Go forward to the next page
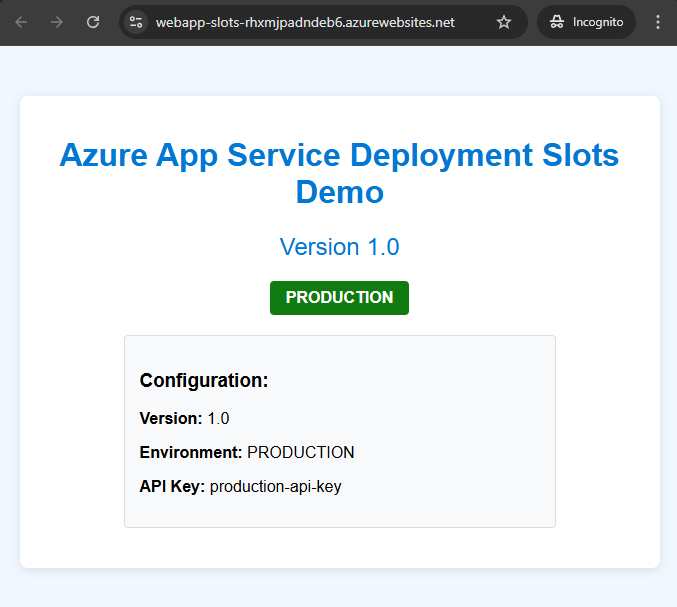This screenshot has height=607, width=677. (x=57, y=22)
